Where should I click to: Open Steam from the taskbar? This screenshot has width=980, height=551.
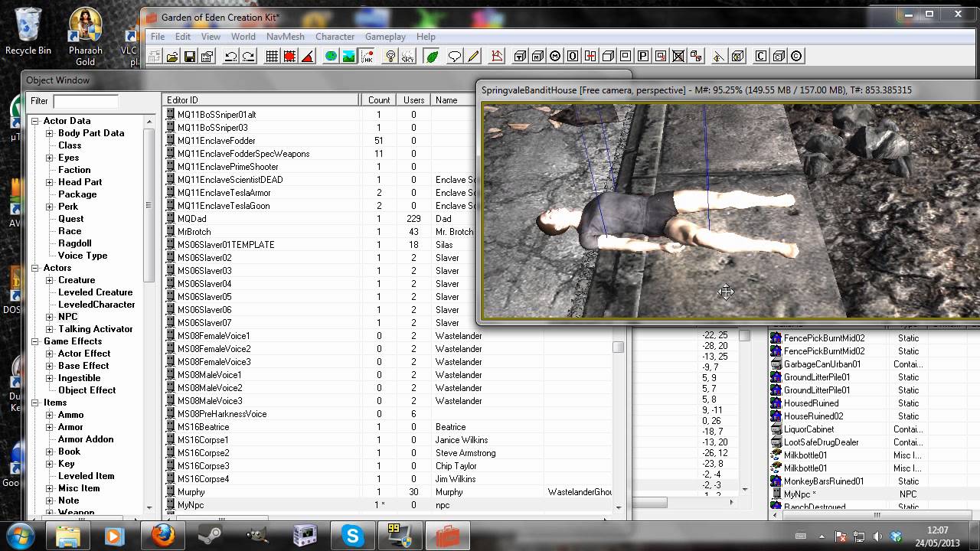[x=210, y=536]
